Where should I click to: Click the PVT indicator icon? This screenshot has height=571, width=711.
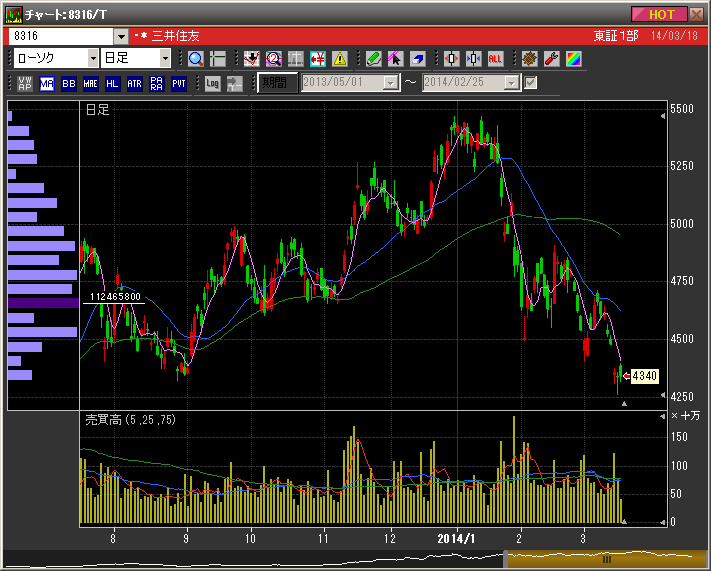[x=179, y=83]
